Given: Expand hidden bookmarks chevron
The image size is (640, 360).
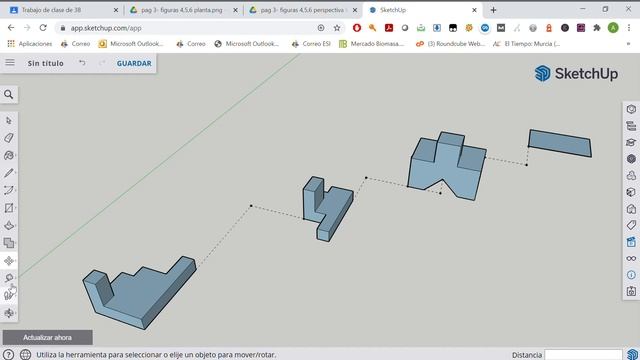Looking at the screenshot, I should click(628, 44).
